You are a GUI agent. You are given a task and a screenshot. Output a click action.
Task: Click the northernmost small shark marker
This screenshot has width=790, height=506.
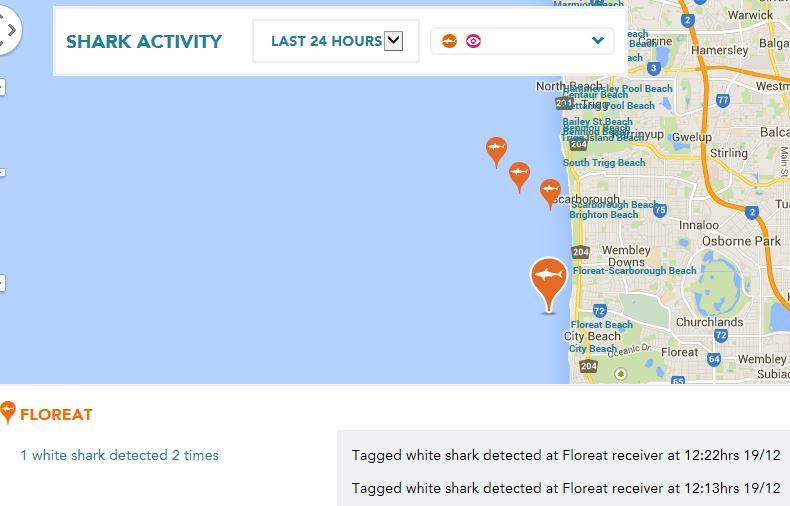(x=496, y=150)
